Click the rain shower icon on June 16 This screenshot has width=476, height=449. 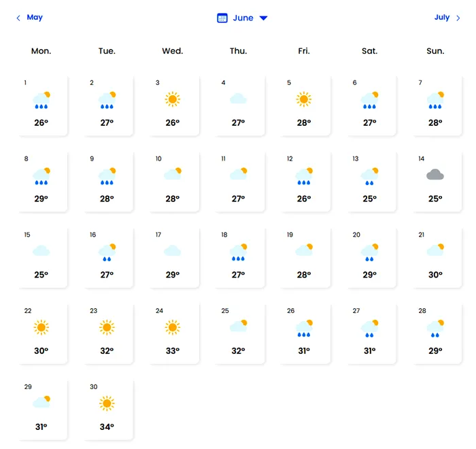click(107, 251)
